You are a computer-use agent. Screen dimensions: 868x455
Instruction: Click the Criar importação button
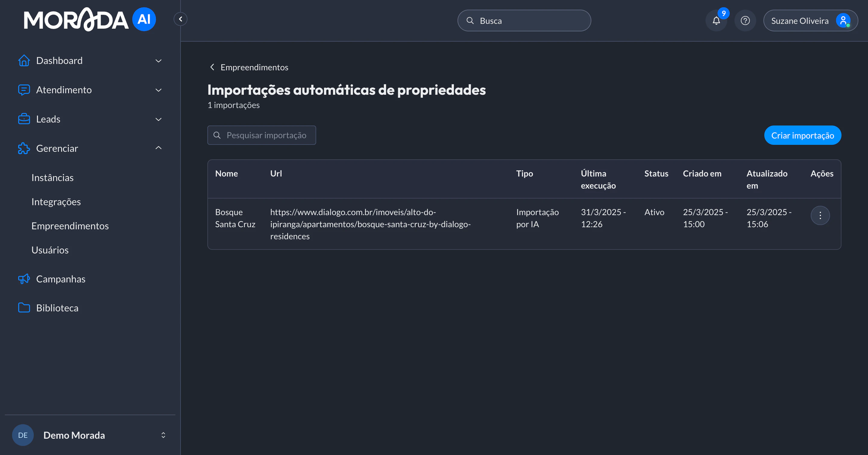coord(803,135)
